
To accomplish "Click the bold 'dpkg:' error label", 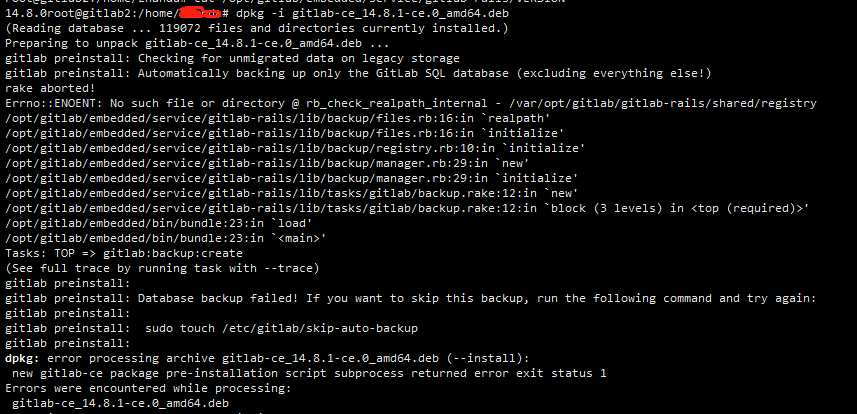I will (22, 359).
